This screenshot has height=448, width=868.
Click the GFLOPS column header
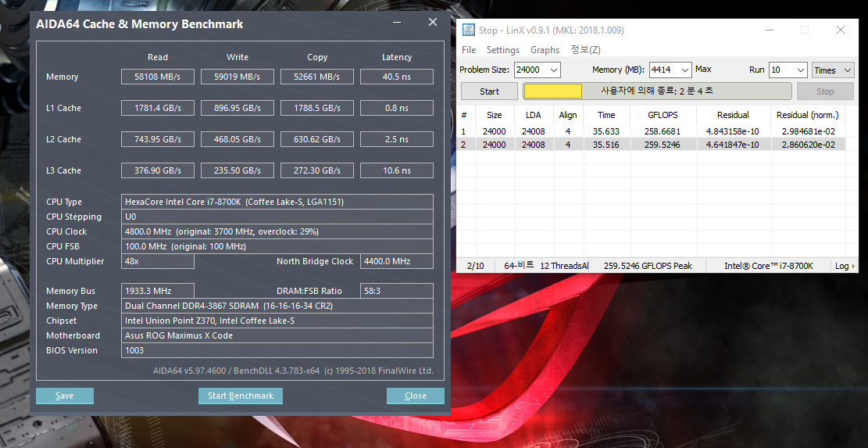(663, 115)
